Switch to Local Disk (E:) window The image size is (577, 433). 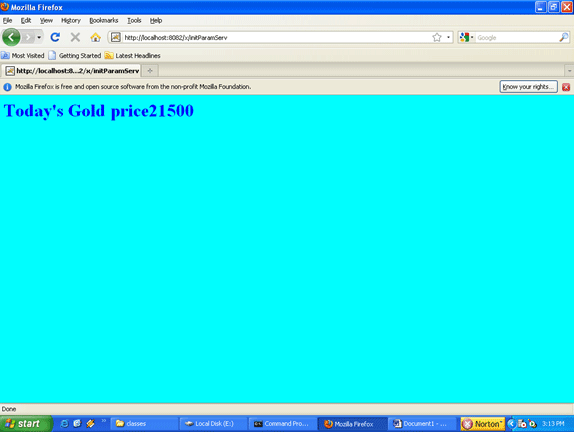click(214, 424)
